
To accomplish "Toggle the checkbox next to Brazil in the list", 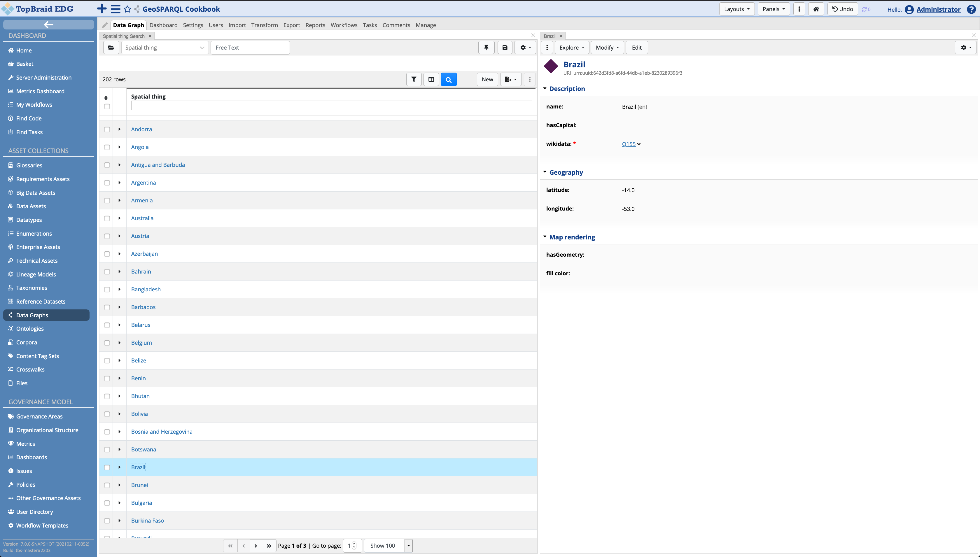I will (107, 467).
